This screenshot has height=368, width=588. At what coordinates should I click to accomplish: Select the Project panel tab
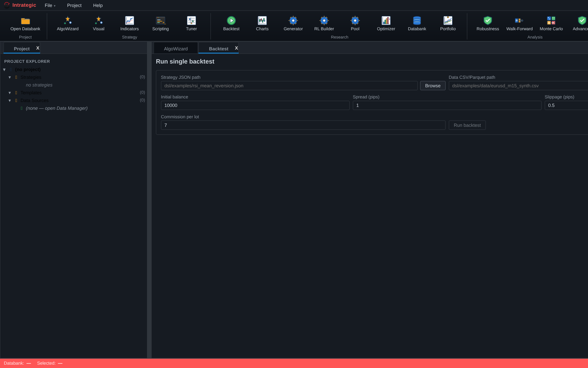tap(22, 49)
